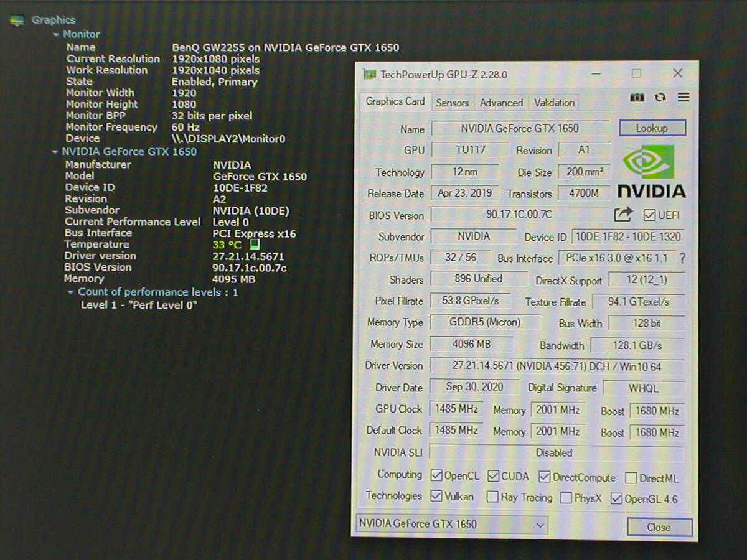The image size is (747, 560).
Task: Click the Transistors field 4700M
Action: pyautogui.click(x=583, y=194)
